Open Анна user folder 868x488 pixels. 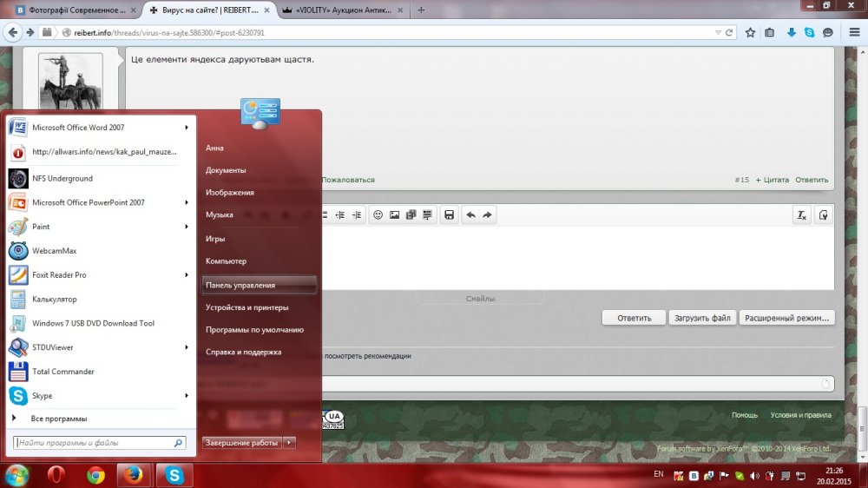[x=214, y=148]
